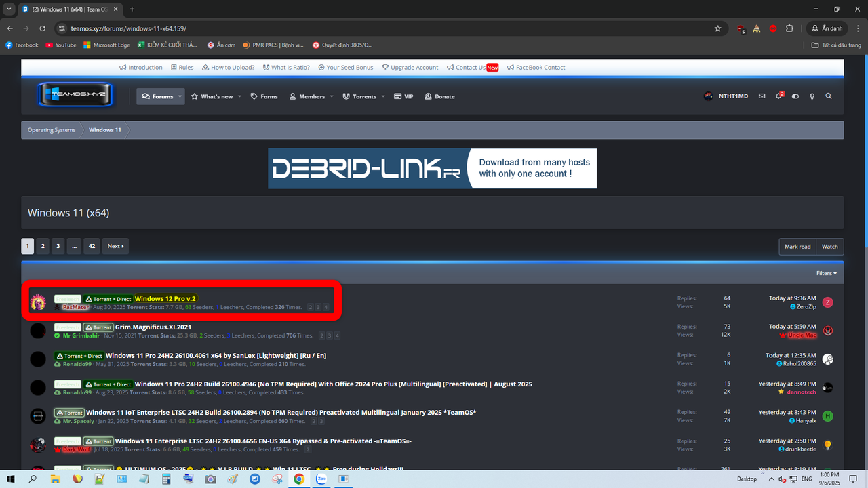Open the Torrents menu
The height and width of the screenshot is (488, 868).
point(359,96)
